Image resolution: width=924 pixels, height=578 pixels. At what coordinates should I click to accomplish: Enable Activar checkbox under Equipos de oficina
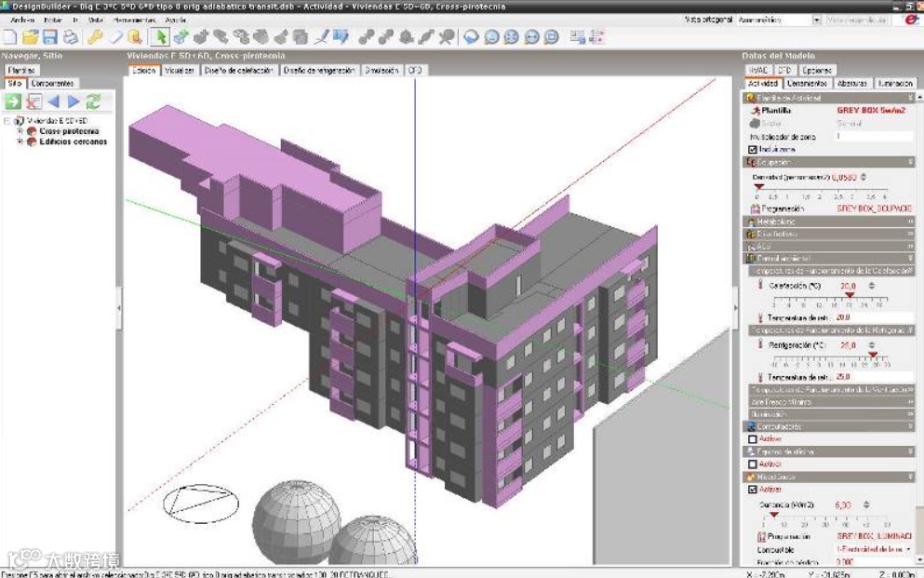tap(753, 464)
